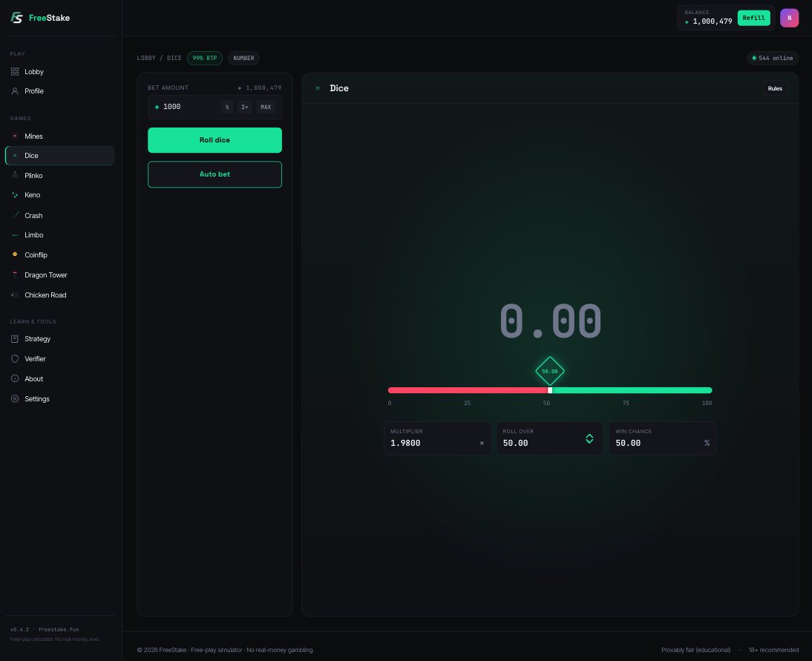Image resolution: width=812 pixels, height=661 pixels.
Task: Click the Verifier shield icon
Action: pos(15,359)
